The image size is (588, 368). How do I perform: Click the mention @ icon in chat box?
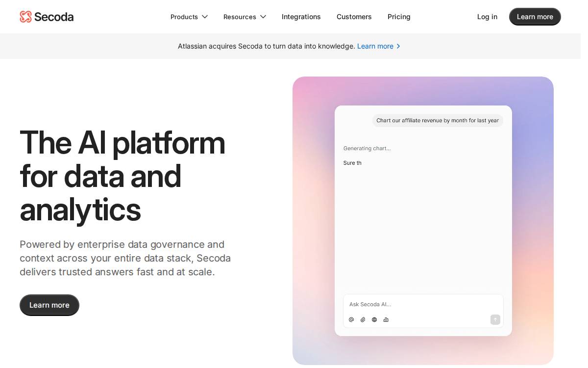click(x=351, y=319)
